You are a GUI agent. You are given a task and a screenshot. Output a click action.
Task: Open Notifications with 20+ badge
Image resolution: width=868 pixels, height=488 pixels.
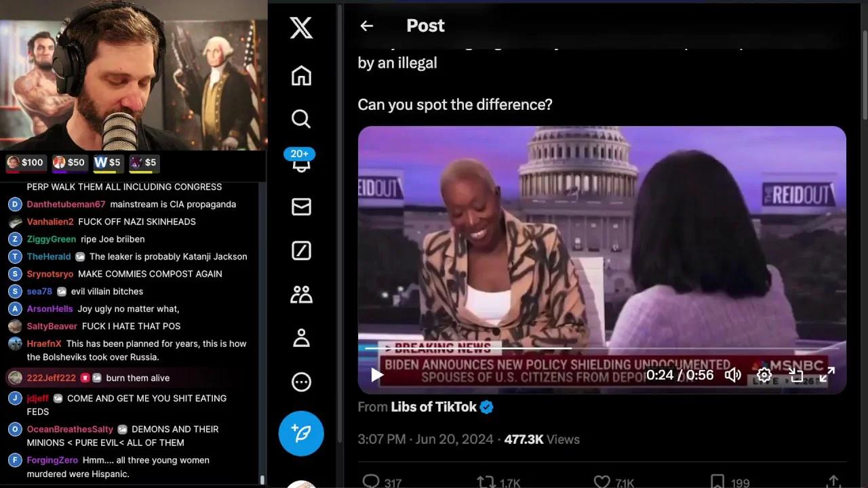click(300, 161)
